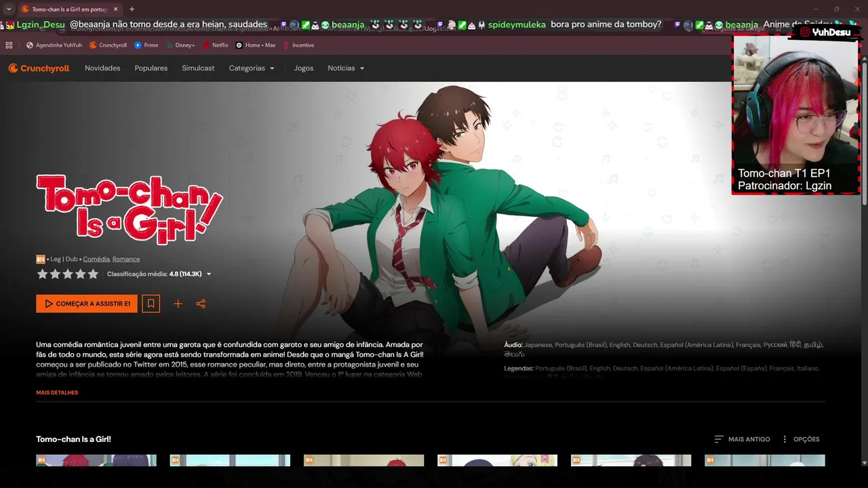The image size is (868, 488).
Task: Open the Agendinha YuhYuh bookmark
Action: pos(54,45)
